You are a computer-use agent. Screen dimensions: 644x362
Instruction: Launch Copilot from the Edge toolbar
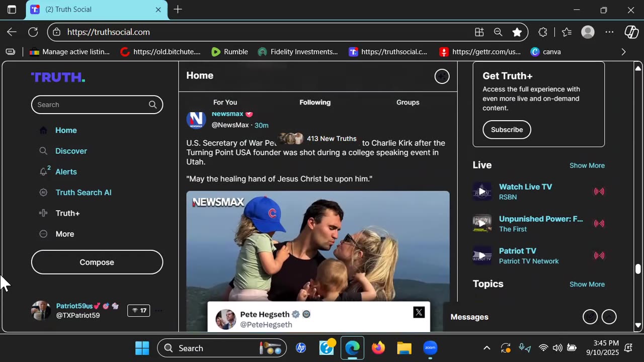[x=631, y=32]
